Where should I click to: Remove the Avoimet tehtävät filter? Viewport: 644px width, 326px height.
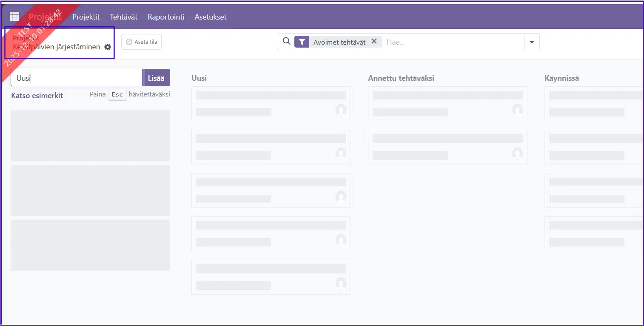pyautogui.click(x=374, y=41)
